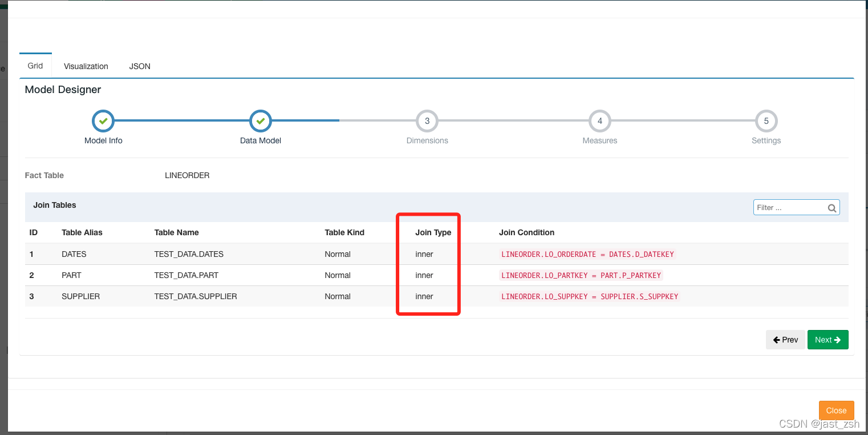Image resolution: width=868 pixels, height=435 pixels.
Task: Click the Fact Table label
Action: pyautogui.click(x=44, y=175)
